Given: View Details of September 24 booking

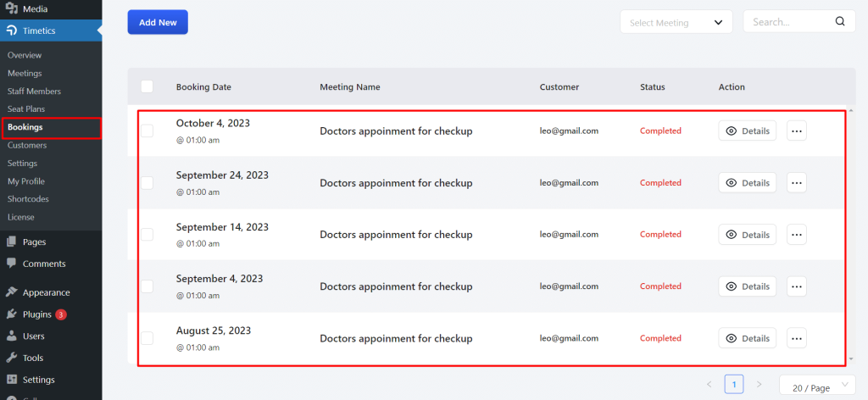Looking at the screenshot, I should [748, 182].
